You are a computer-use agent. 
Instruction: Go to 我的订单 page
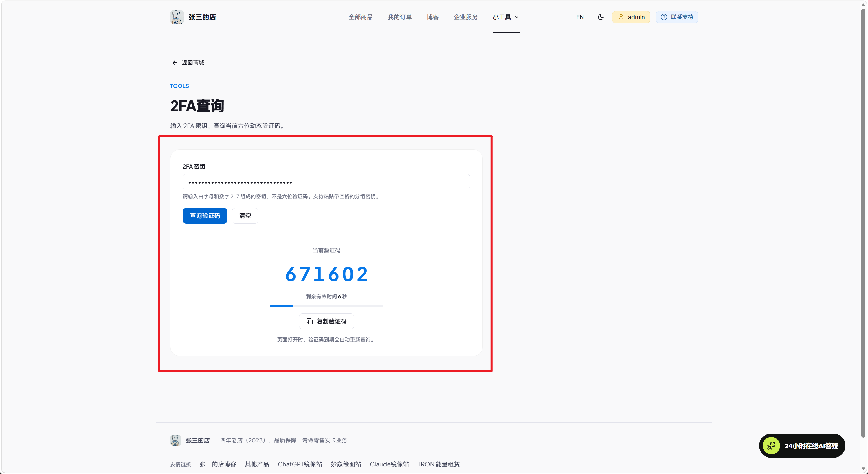[400, 17]
